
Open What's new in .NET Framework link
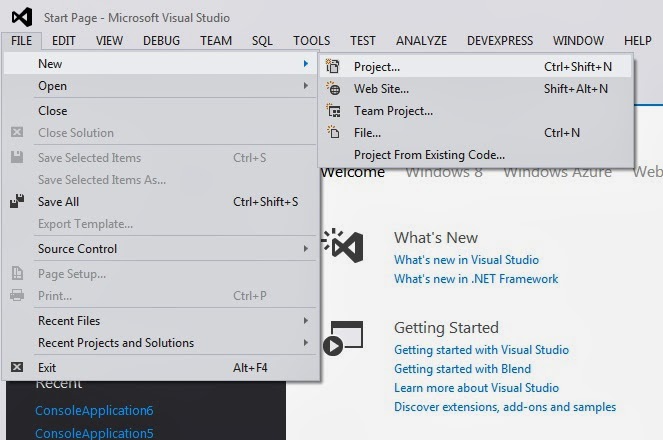[476, 279]
